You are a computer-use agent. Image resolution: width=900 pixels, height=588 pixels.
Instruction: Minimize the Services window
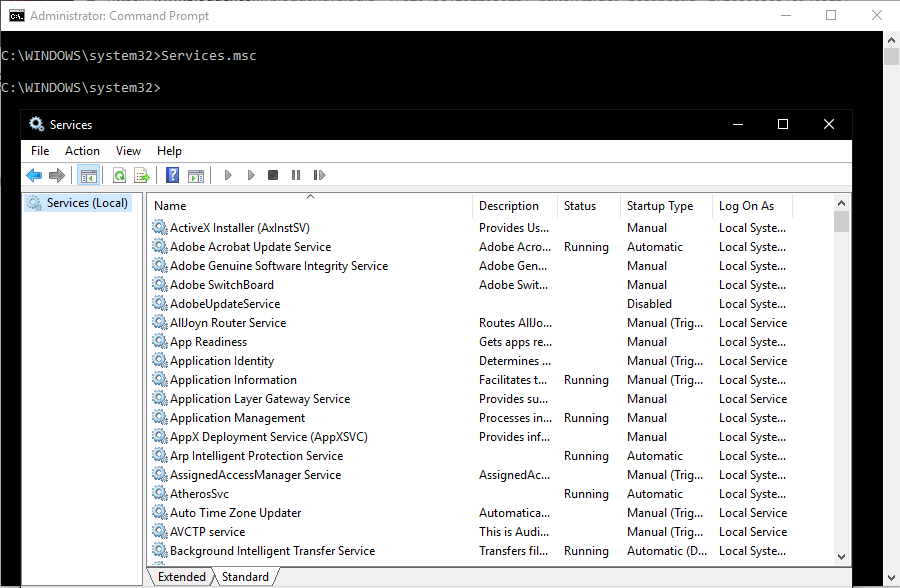click(738, 124)
